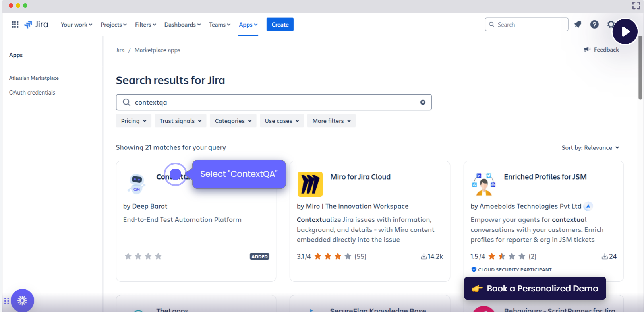Open OAuth credentials in the sidebar

32,93
